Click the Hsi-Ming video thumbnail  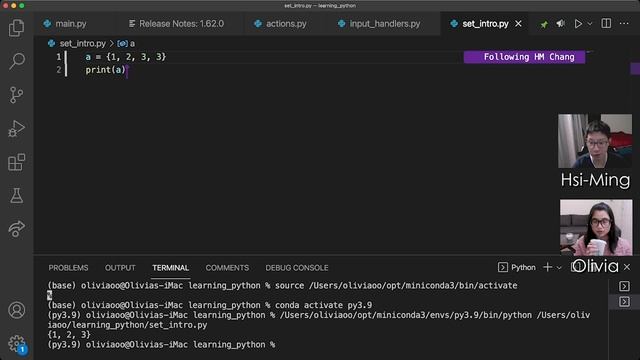tap(595, 141)
